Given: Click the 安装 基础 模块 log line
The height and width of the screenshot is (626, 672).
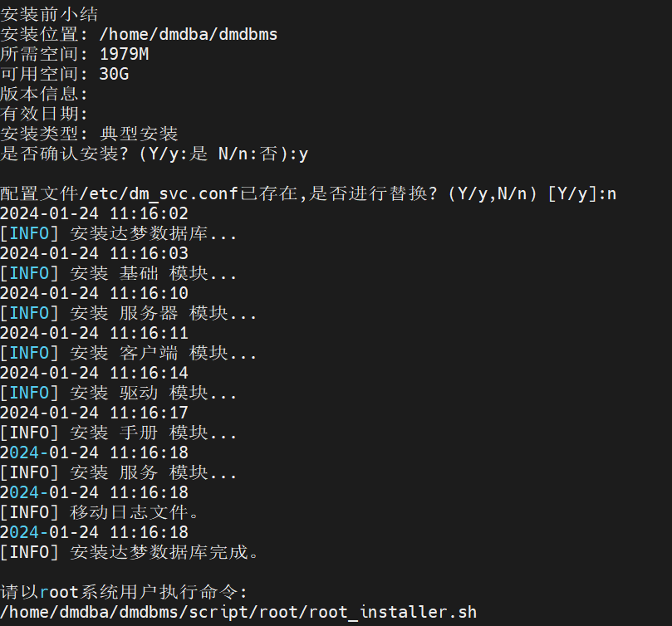Looking at the screenshot, I should [154, 273].
